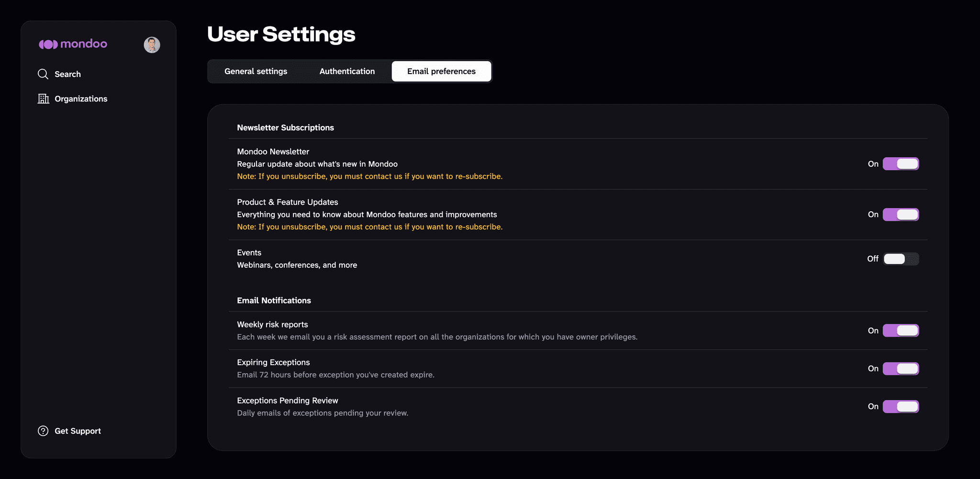This screenshot has width=980, height=479.
Task: Go to Organizations in the sidebar
Action: click(81, 98)
